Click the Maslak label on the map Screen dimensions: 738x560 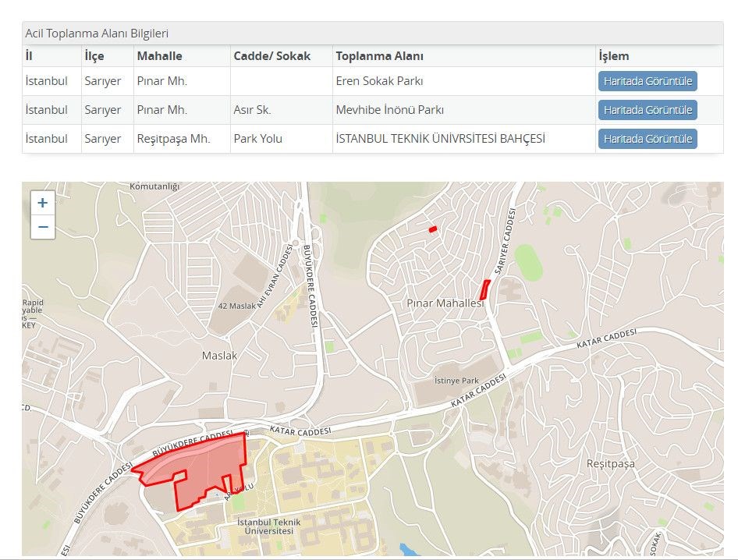pyautogui.click(x=219, y=356)
